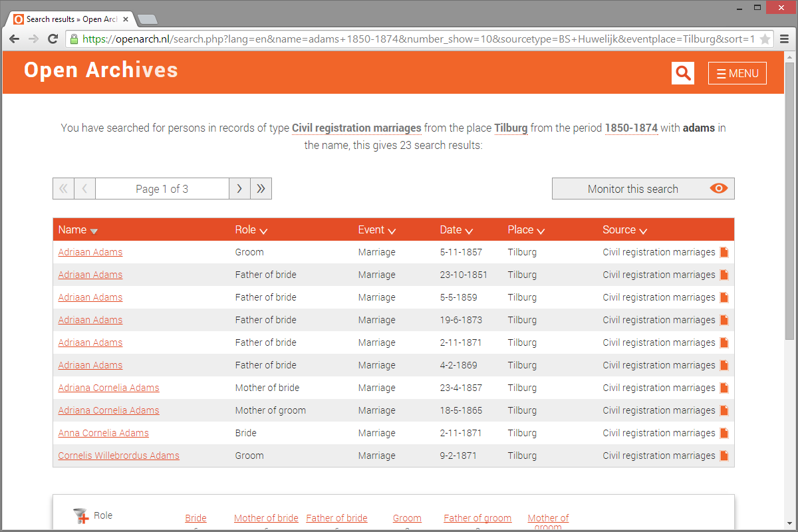Click document icon in 5-5-1859 row
This screenshot has height=532, width=798.
724,297
